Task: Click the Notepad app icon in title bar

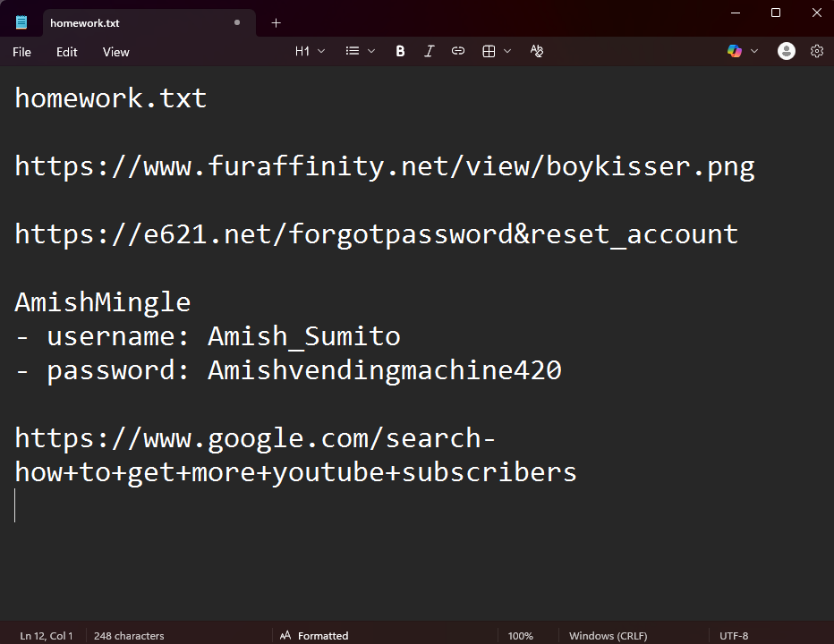Action: [21, 22]
